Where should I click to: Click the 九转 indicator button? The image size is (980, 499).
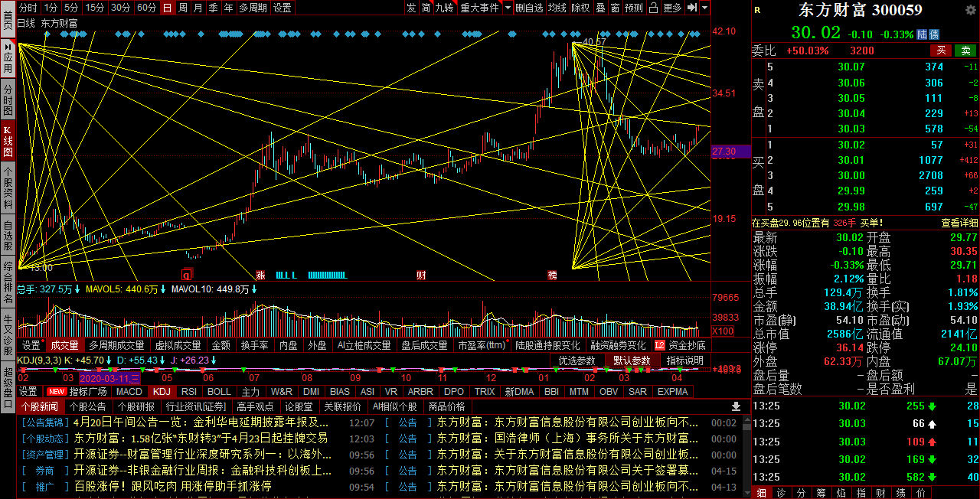click(445, 8)
